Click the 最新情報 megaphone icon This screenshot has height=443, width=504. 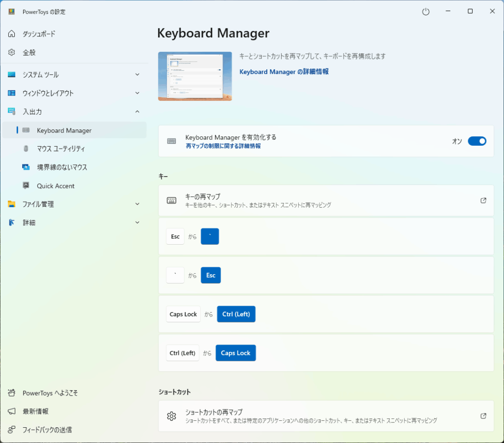pos(12,411)
